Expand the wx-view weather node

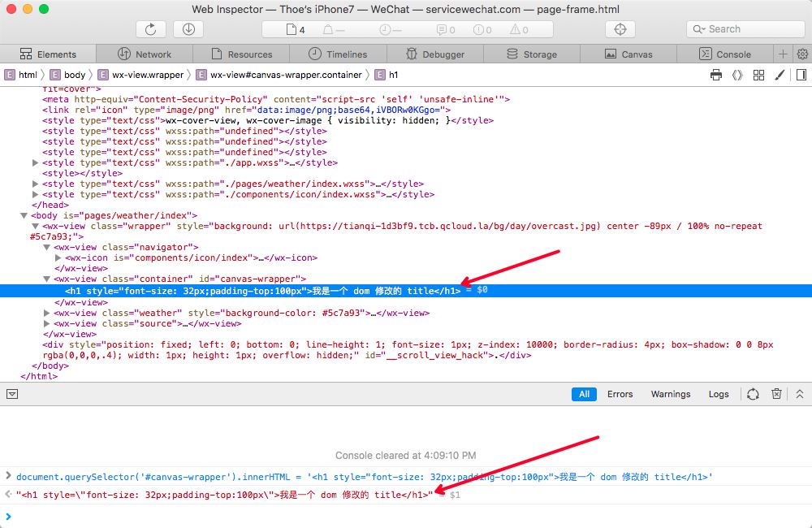point(46,313)
